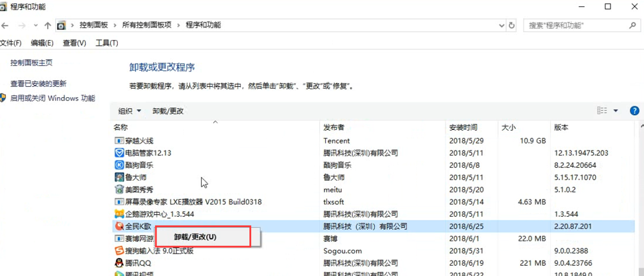This screenshot has height=276, width=644.
Task: Open 启用或关闭 Windows 功能 link
Action: coord(53,98)
